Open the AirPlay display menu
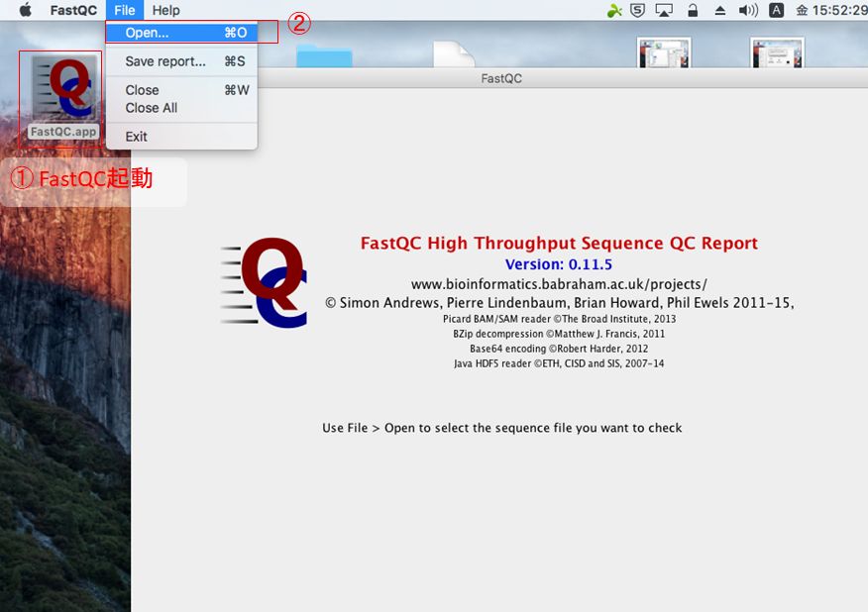The image size is (868, 612). (664, 10)
